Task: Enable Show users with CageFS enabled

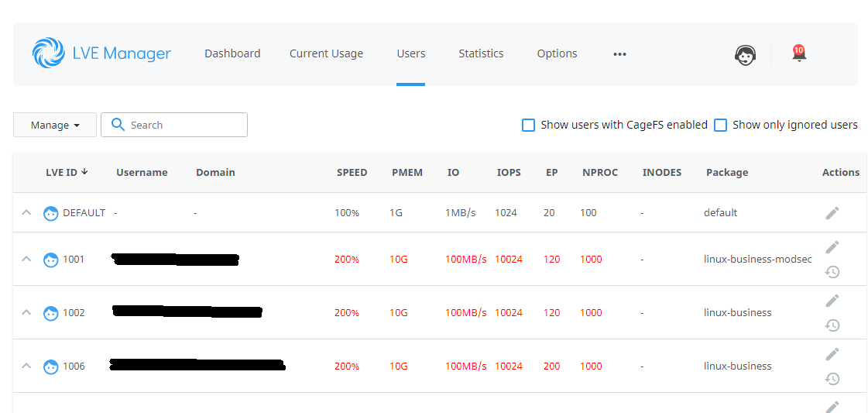Action: click(529, 125)
